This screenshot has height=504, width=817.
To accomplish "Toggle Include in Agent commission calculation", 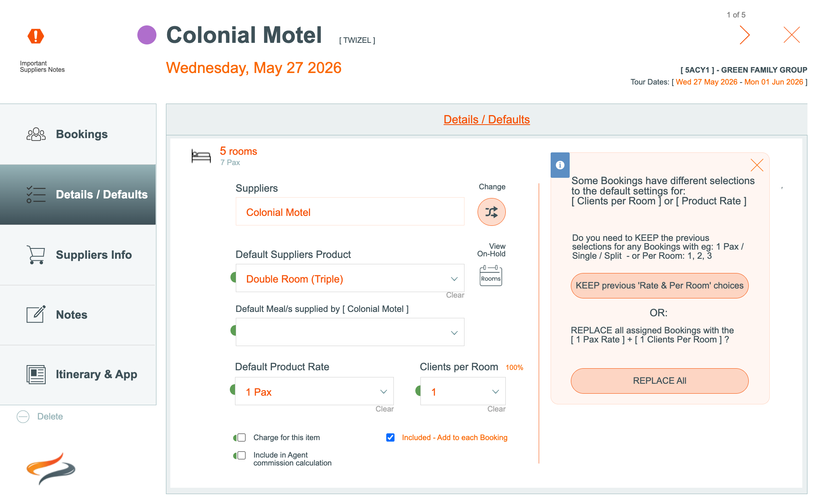I will [241, 455].
